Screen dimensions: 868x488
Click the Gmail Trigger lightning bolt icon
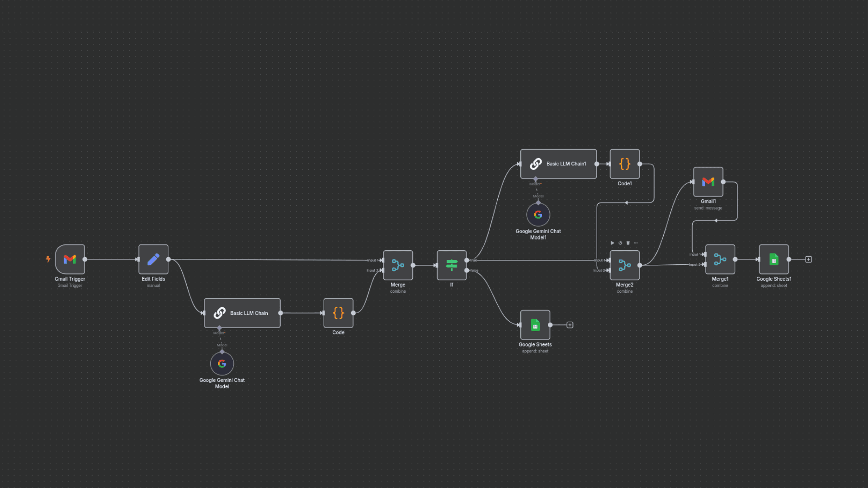48,259
